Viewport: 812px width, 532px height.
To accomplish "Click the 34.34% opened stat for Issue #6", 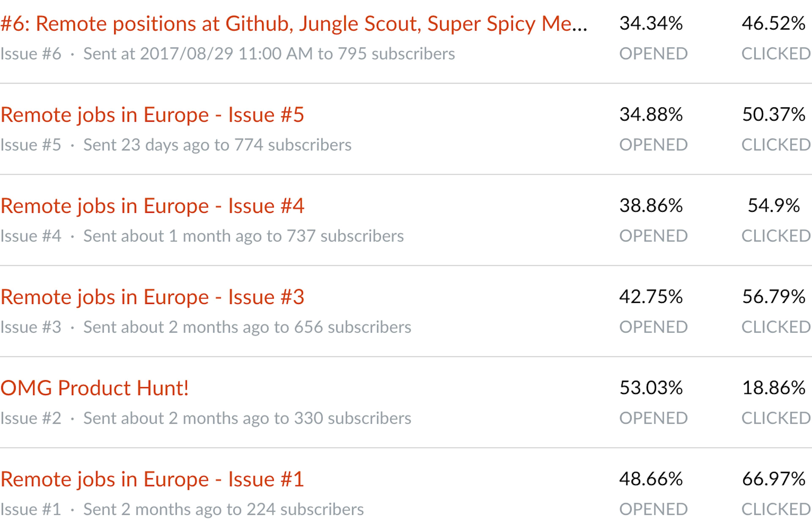I will tap(651, 23).
